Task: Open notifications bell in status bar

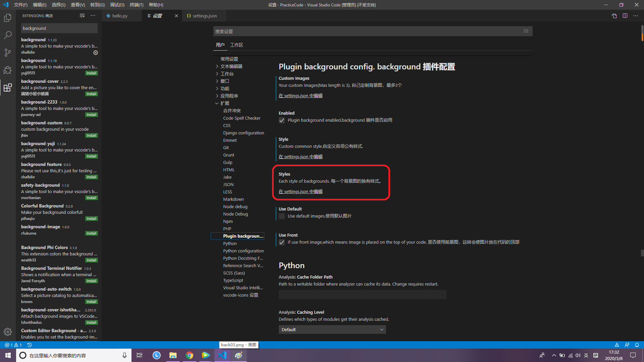Action: 637,345
